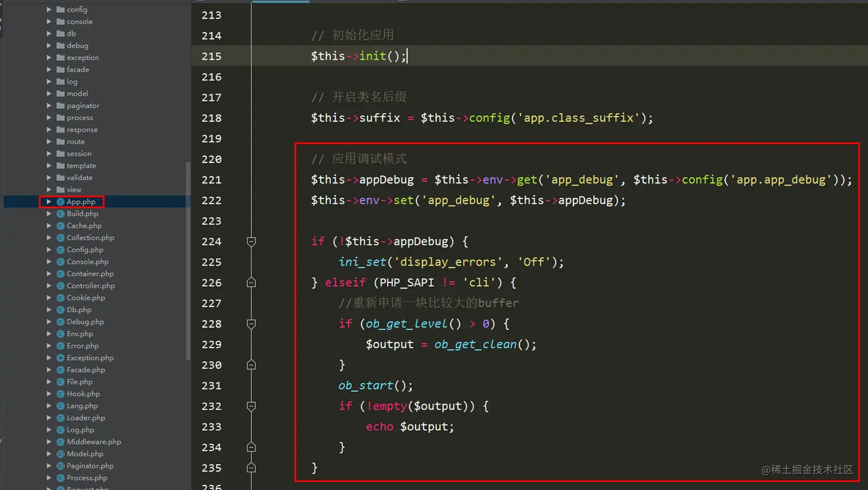Viewport: 868px width, 490px height.
Task: Click the project tree vertical scrollbar
Action: click(188, 261)
